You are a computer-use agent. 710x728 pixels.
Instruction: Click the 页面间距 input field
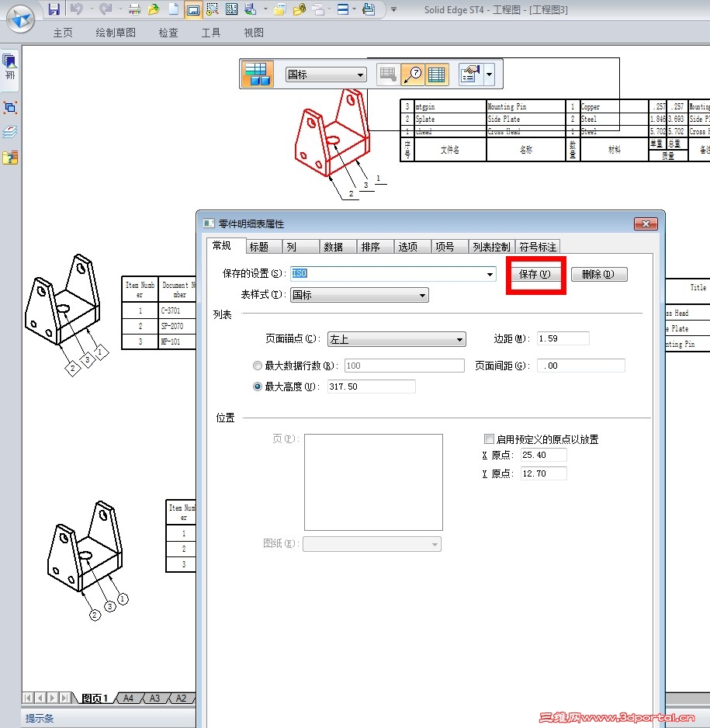point(581,366)
